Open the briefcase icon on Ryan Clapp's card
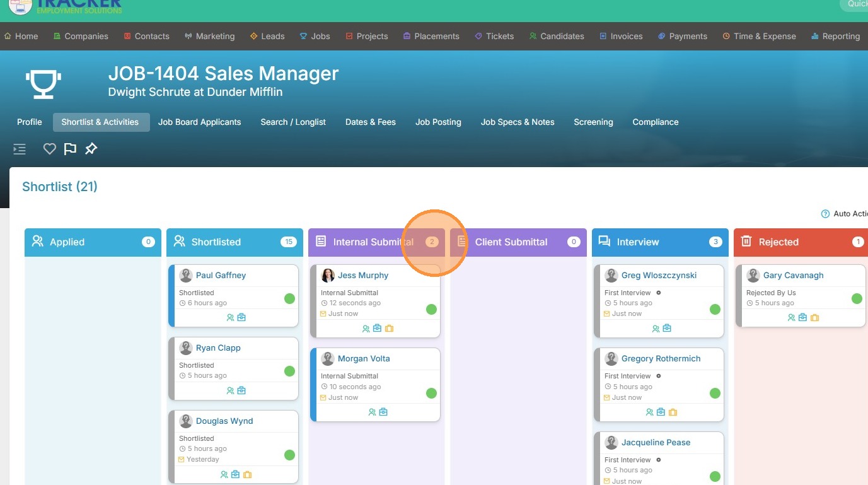The width and height of the screenshot is (868, 485). 241,390
